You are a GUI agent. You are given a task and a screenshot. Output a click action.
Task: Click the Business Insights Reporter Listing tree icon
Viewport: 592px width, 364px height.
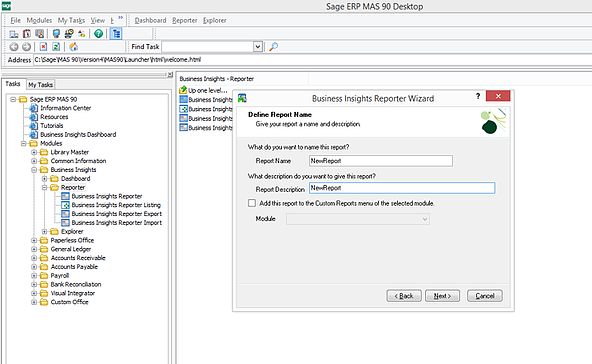[x=66, y=205]
